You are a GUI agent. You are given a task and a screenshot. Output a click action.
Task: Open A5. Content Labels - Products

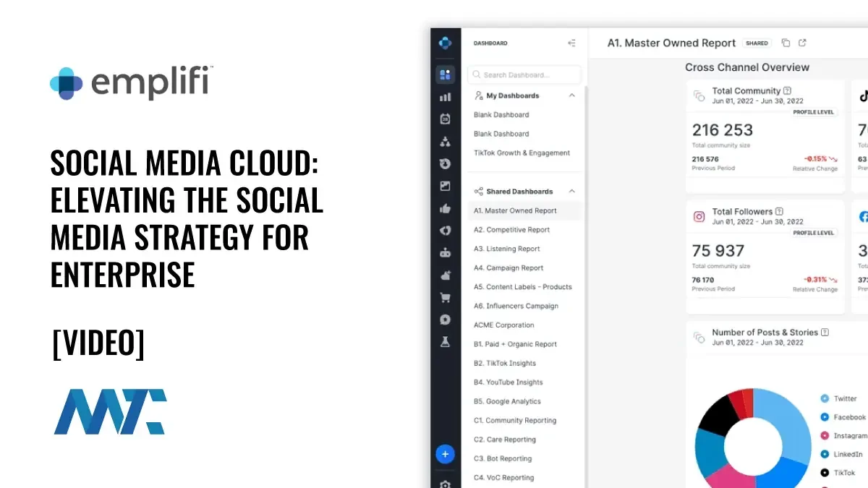pyautogui.click(x=524, y=287)
